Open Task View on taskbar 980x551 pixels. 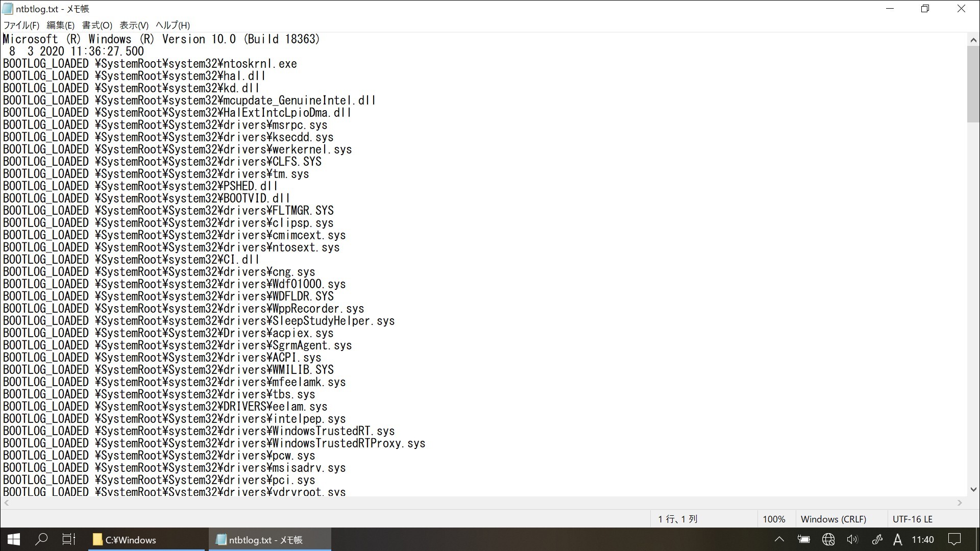(x=68, y=539)
